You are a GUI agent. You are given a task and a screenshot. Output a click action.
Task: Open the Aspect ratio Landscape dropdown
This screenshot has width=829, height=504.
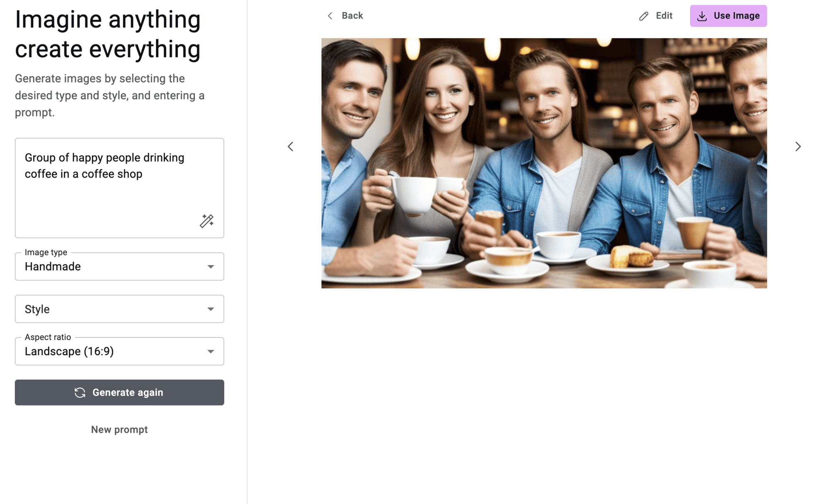[119, 351]
